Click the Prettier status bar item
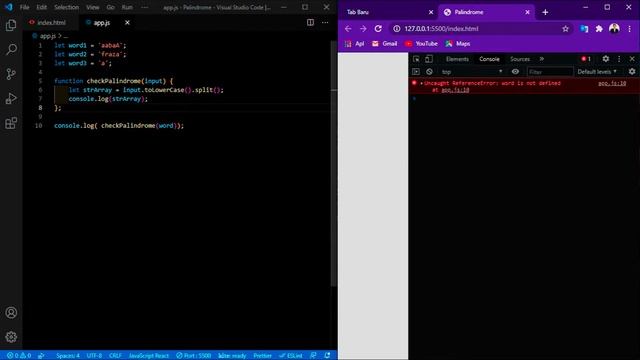 pos(262,356)
